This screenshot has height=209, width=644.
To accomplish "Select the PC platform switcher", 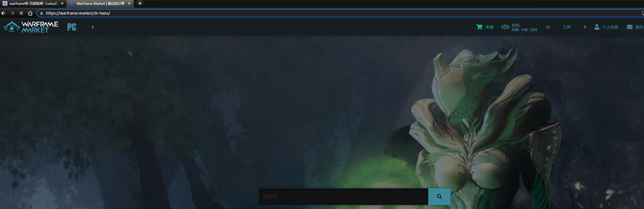I will pyautogui.click(x=72, y=27).
